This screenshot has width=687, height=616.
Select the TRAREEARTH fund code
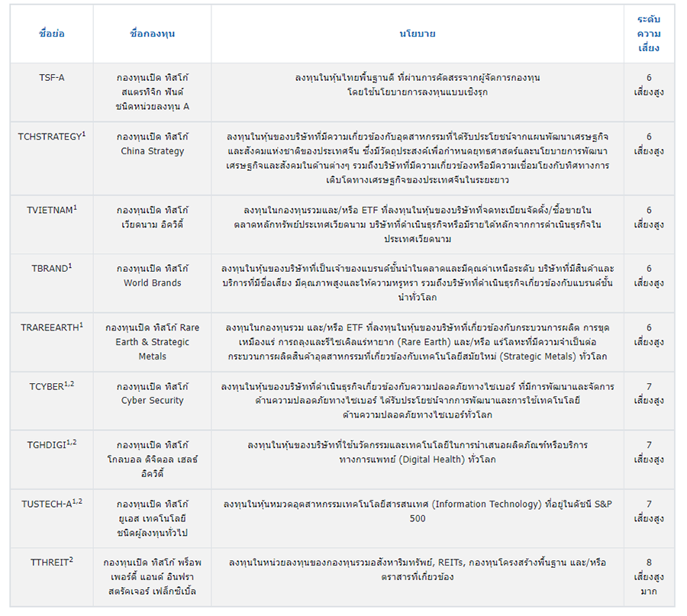click(x=51, y=327)
